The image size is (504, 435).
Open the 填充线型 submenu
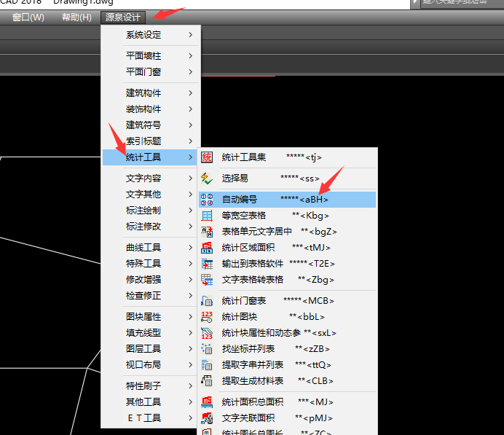[150, 333]
